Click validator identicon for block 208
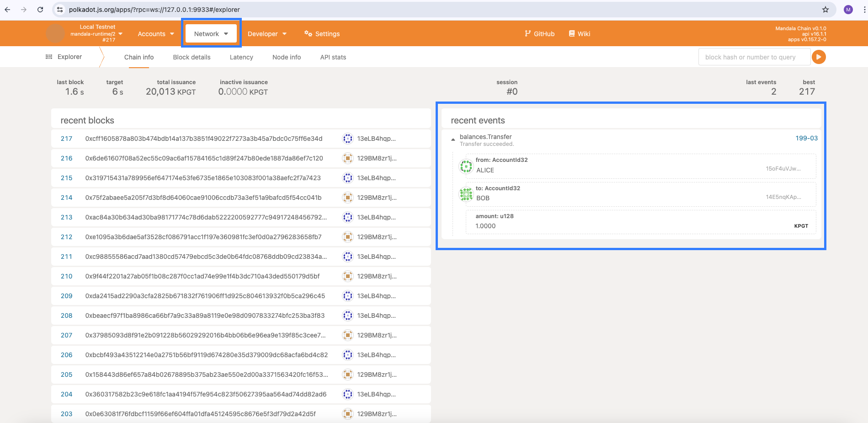The height and width of the screenshot is (423, 868). (348, 316)
